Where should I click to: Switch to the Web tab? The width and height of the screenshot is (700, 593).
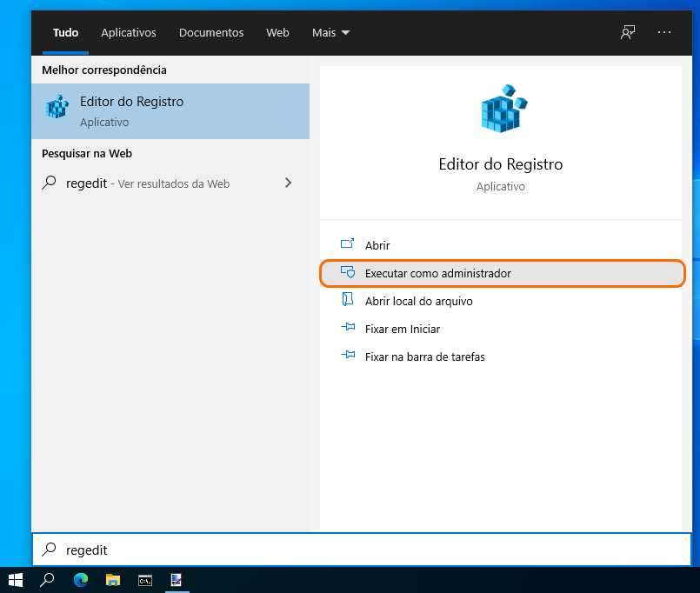tap(277, 32)
